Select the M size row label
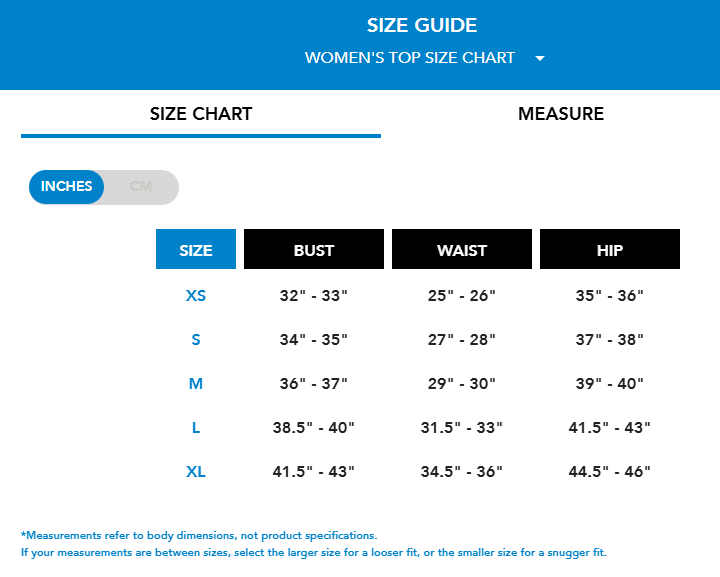Screen dimensions: 720x577 tap(196, 384)
